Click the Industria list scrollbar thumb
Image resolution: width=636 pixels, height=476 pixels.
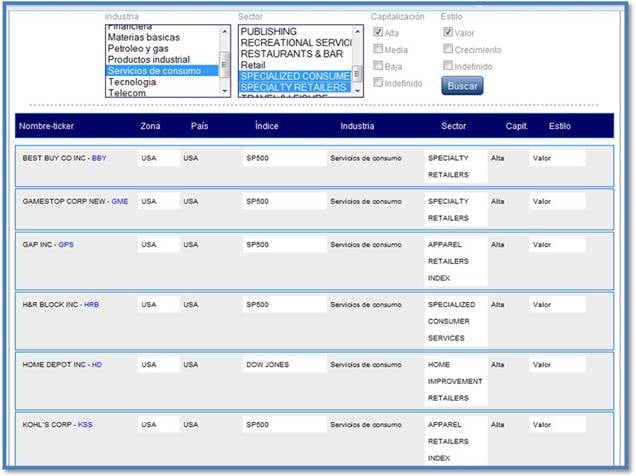point(224,64)
